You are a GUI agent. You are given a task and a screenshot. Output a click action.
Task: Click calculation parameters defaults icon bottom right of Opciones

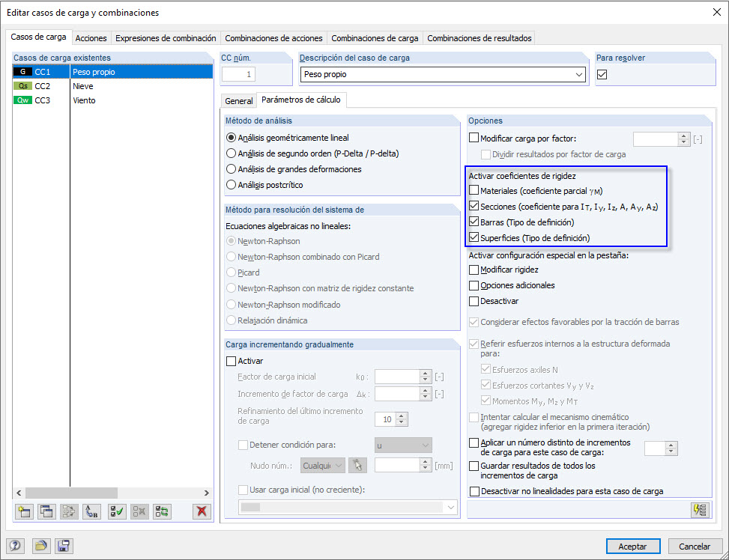click(x=701, y=510)
